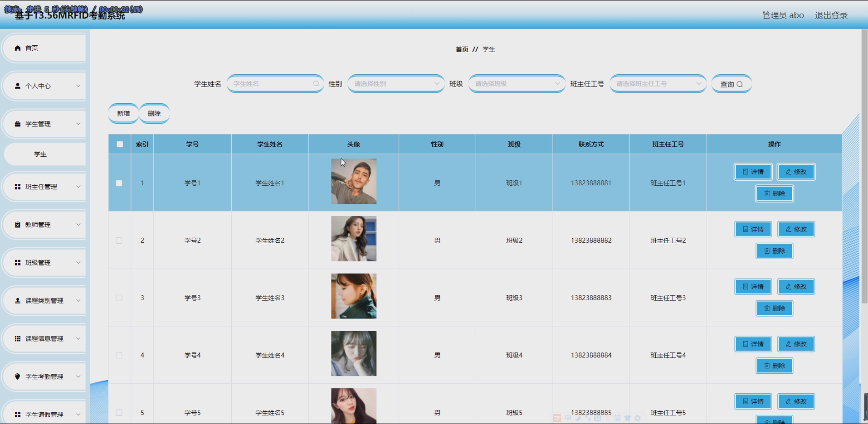Viewport: 868px width, 424px height.
Task: Click the 联系方式 column header
Action: 591,144
